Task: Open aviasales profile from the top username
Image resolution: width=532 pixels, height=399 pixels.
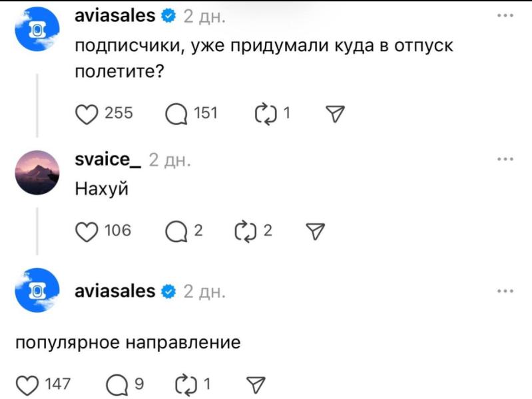Action: click(x=115, y=15)
